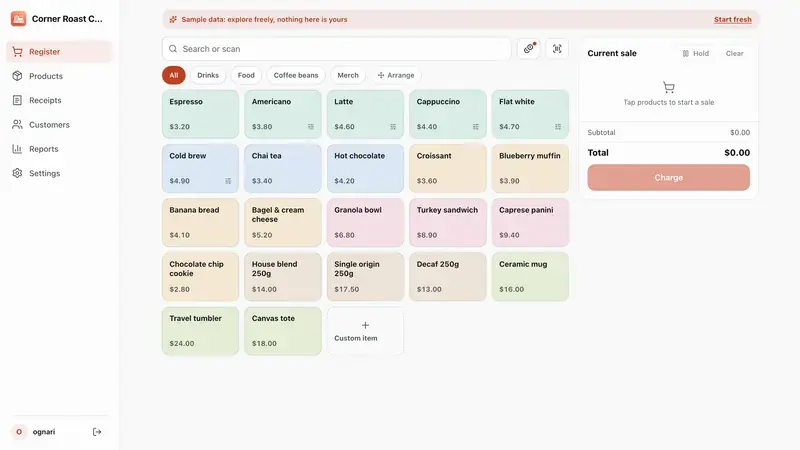Filter products by Coffee beans
The image size is (800, 450).
(x=296, y=75)
